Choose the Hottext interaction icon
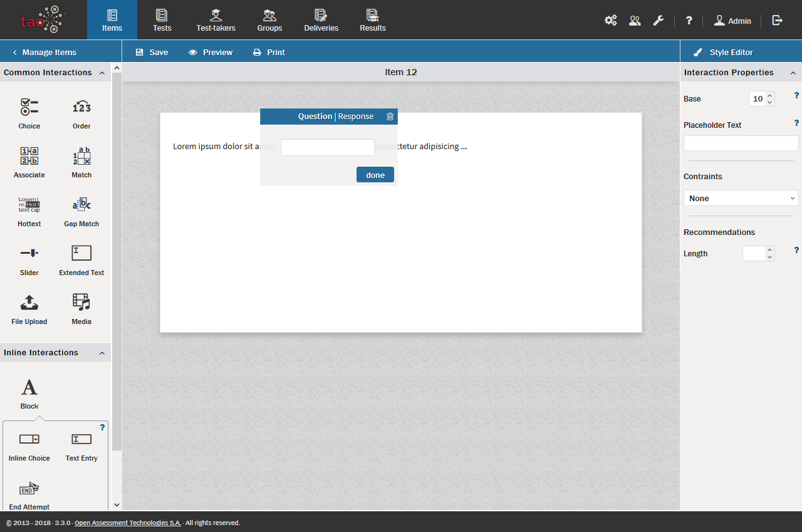This screenshot has width=802, height=532. pyautogui.click(x=29, y=206)
